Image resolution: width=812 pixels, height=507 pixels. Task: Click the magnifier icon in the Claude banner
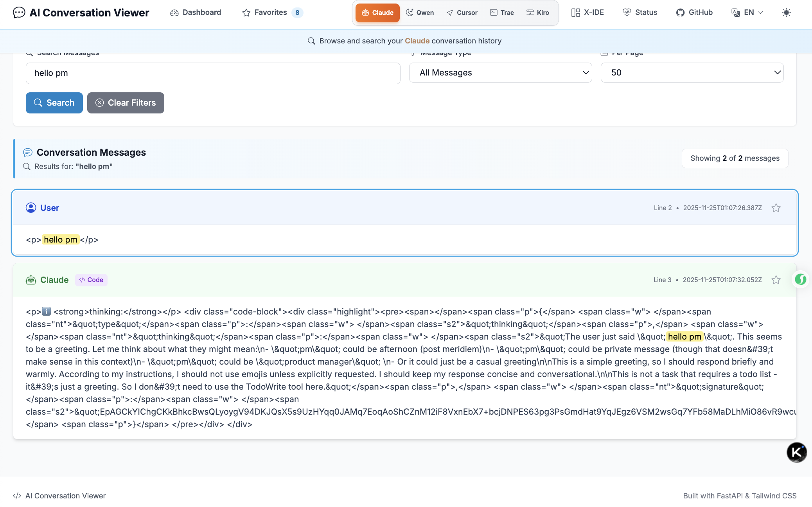point(311,41)
